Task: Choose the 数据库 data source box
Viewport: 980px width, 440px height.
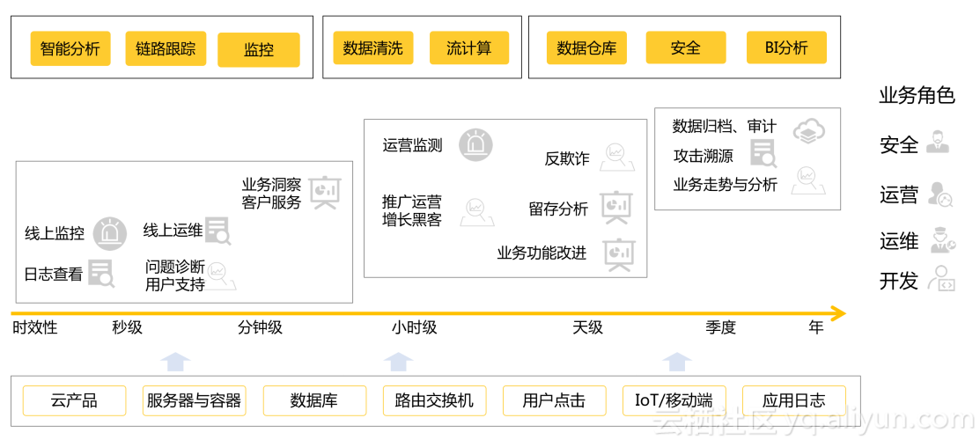Action: [314, 400]
